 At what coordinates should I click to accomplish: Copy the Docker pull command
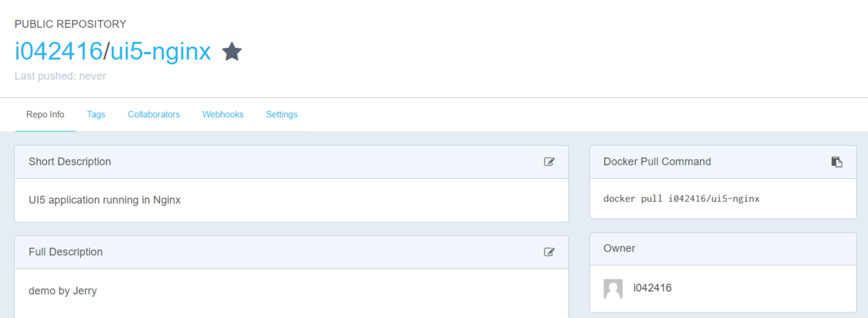(x=836, y=161)
